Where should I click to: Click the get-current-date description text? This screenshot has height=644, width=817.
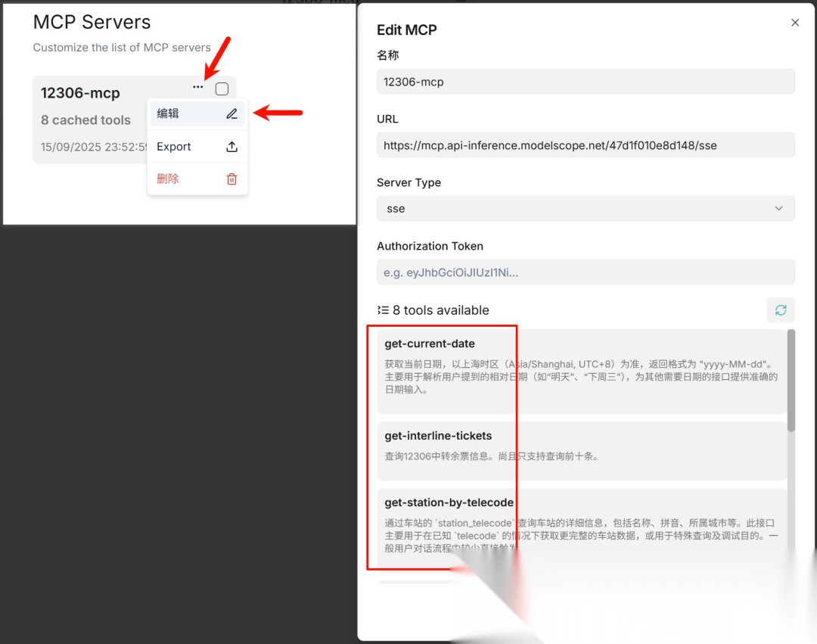pos(582,377)
